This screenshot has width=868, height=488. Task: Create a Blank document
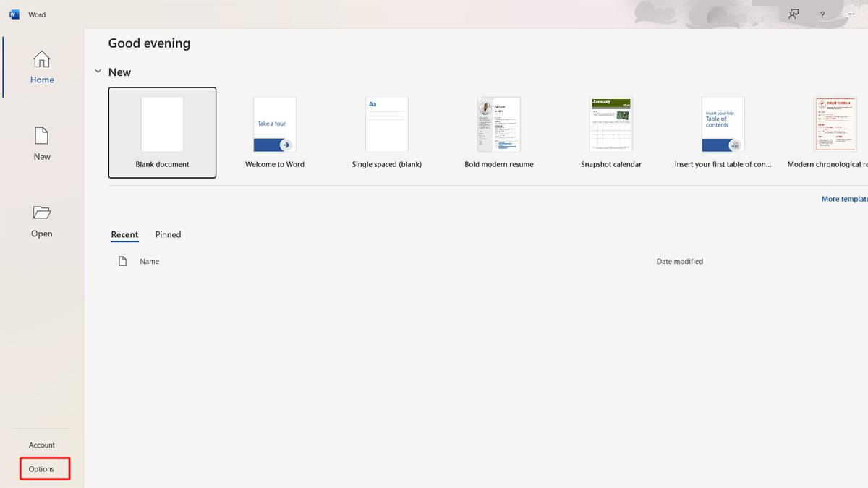click(162, 132)
